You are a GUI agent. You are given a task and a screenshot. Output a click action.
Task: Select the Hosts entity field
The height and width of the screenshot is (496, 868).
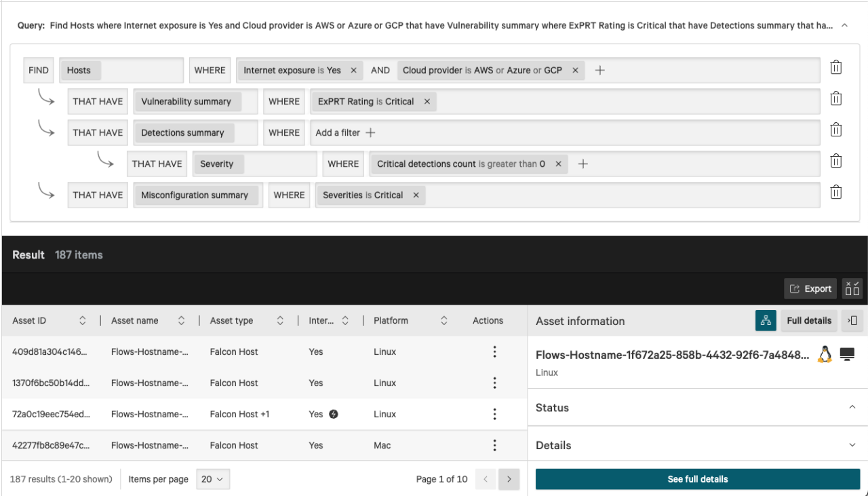pyautogui.click(x=121, y=70)
